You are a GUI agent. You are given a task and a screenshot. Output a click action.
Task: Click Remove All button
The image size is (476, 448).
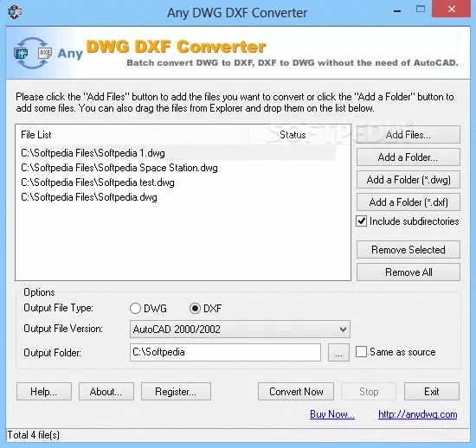[408, 272]
